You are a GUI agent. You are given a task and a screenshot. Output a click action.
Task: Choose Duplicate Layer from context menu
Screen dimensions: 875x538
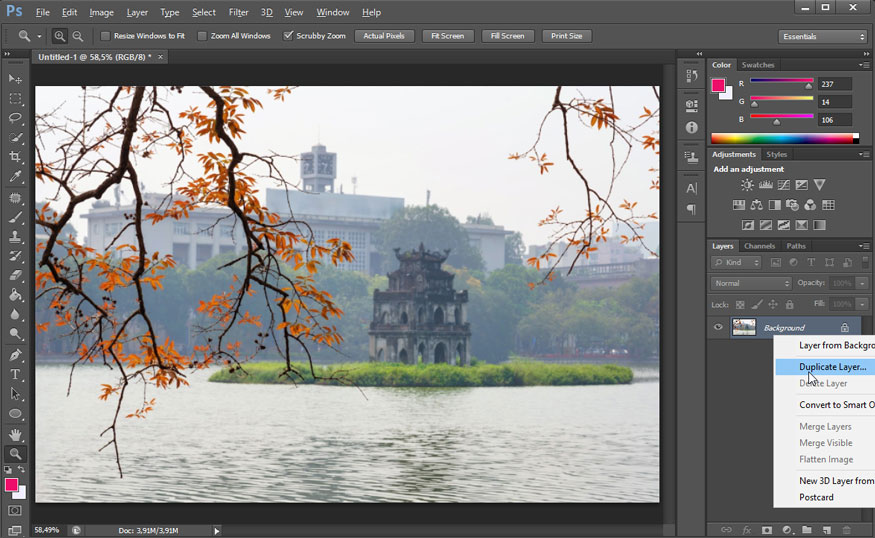[x=832, y=367]
